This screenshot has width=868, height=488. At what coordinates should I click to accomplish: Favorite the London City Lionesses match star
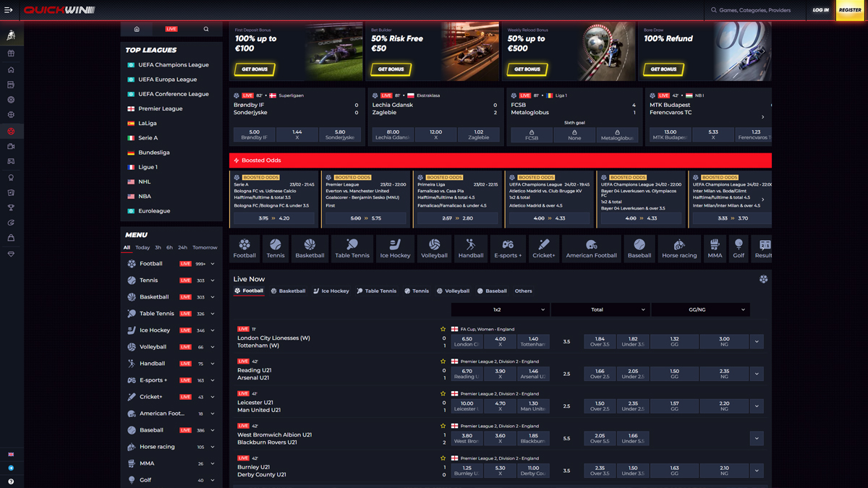pos(443,329)
